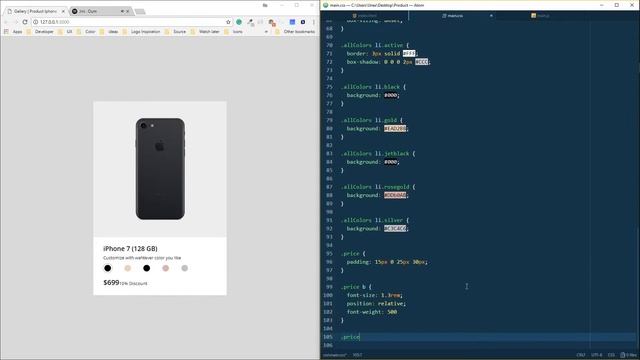Screen dimensions: 640x360
Task: Click the #CCC color value in box-shadow
Action: pos(422,62)
